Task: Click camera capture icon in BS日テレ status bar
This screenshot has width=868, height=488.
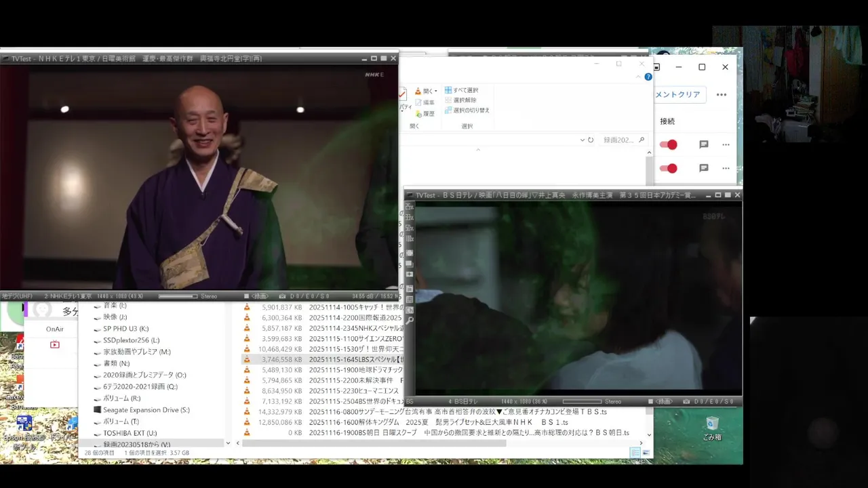Action: [686, 401]
